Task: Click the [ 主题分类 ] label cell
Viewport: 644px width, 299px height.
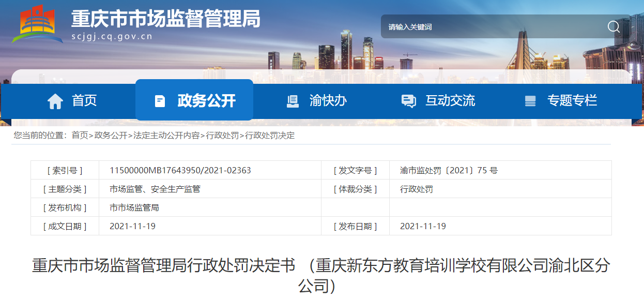Action: 65,189
